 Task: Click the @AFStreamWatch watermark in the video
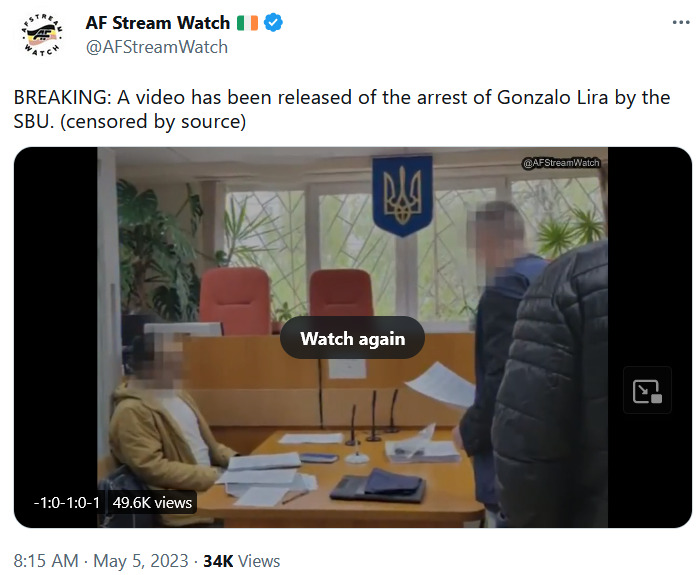tap(562, 163)
